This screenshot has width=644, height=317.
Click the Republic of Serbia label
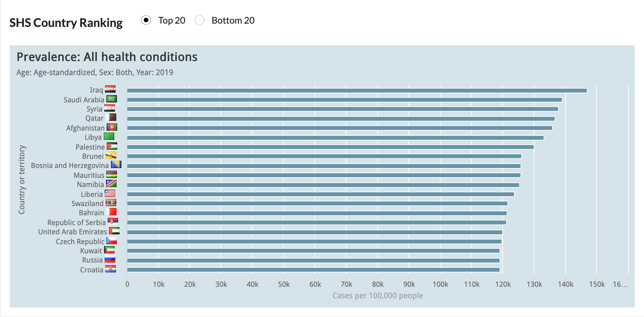pos(76,222)
